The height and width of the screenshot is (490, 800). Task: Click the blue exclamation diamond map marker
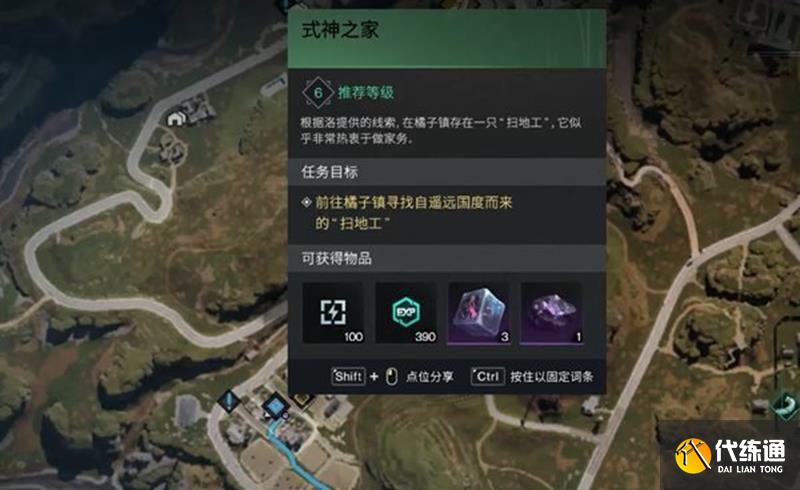[x=229, y=400]
